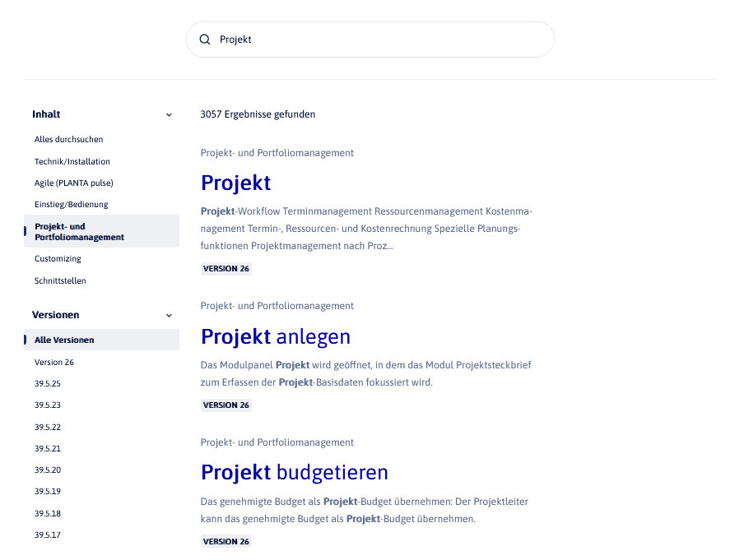
Task: Choose the Schnittstellen category filter
Action: (x=60, y=281)
